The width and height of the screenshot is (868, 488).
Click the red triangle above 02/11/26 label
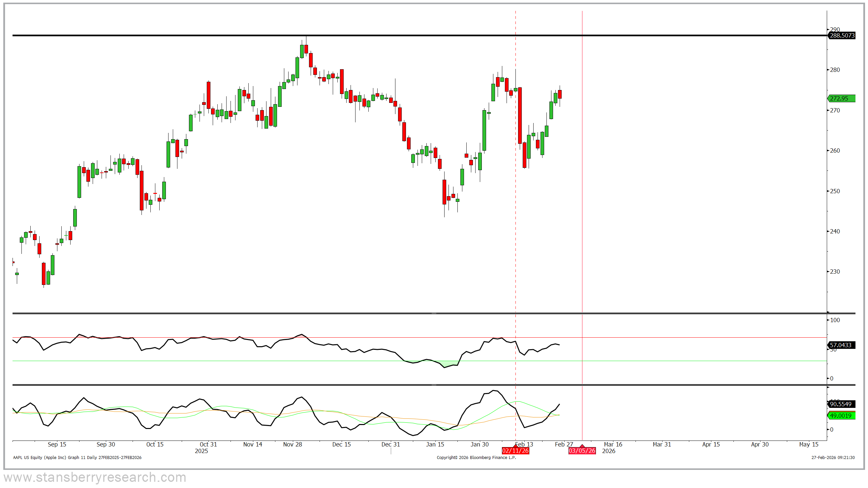click(x=515, y=446)
